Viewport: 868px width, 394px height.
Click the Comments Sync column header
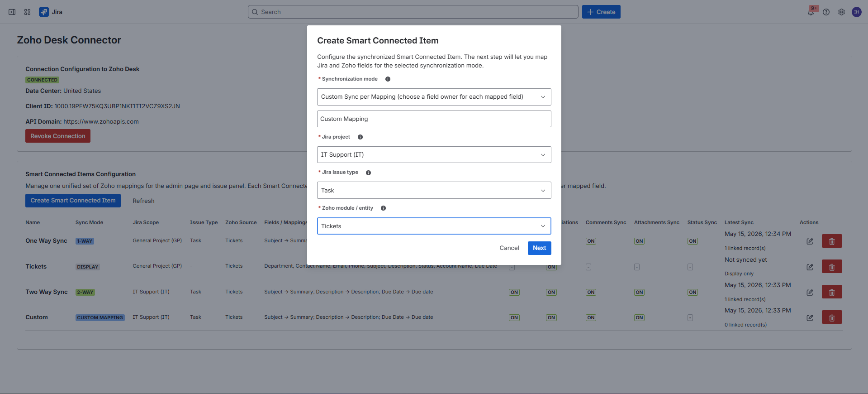pos(606,223)
